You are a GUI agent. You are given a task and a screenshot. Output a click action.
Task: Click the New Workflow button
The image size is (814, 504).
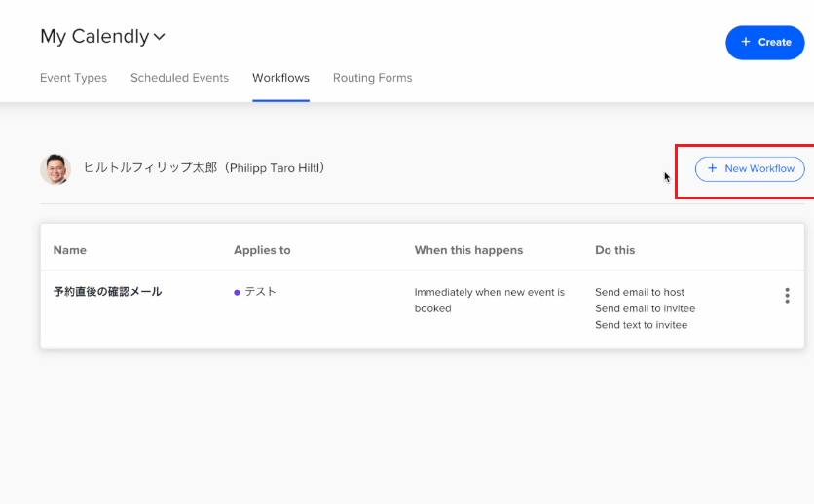click(750, 169)
